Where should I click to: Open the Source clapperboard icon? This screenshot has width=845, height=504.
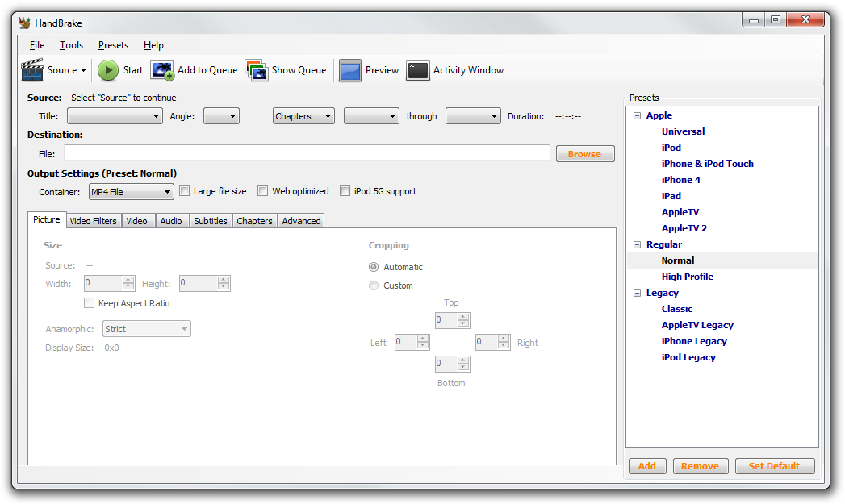[31, 70]
